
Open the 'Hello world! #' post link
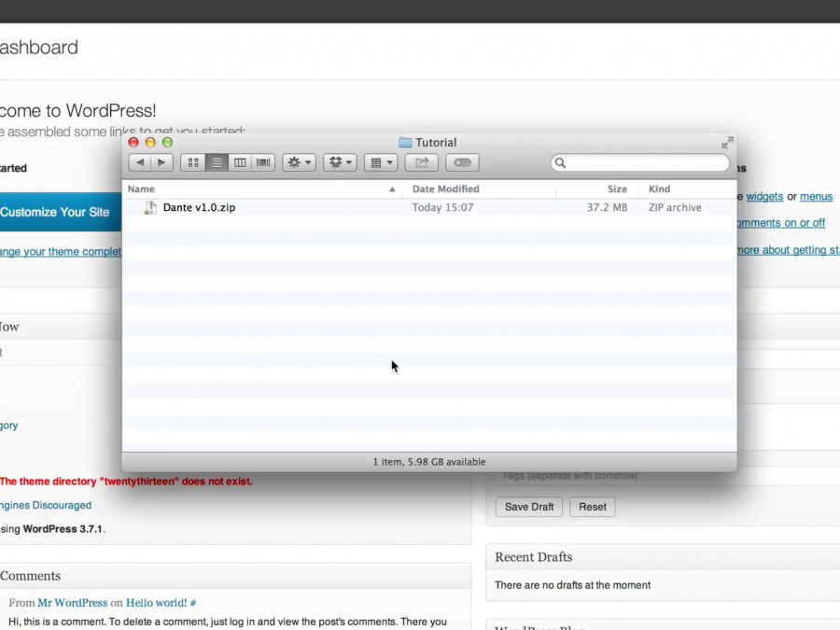coord(161,603)
